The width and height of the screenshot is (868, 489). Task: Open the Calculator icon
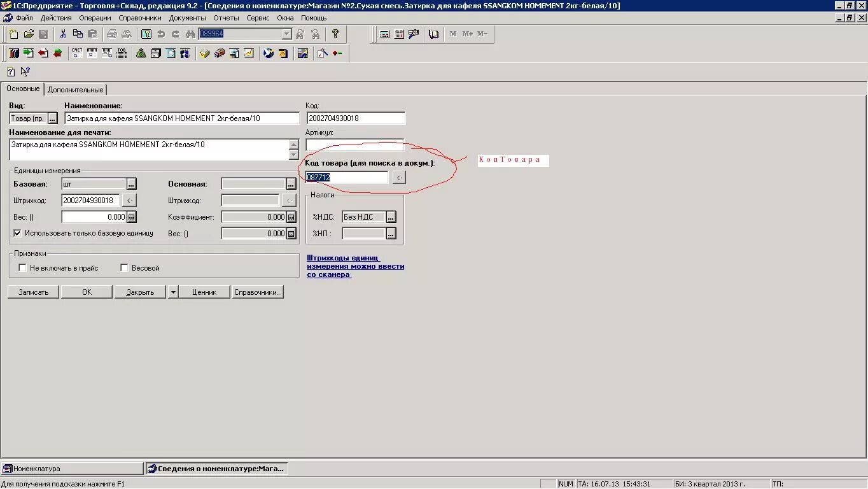[x=384, y=34]
